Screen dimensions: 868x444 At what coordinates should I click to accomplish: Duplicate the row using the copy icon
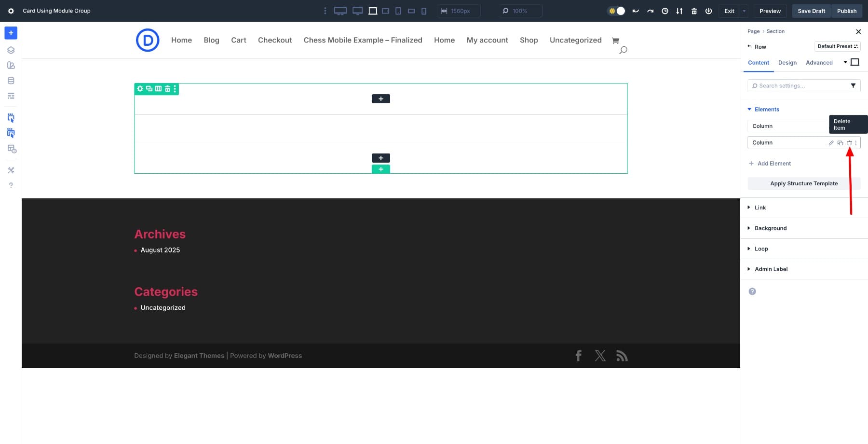[149, 89]
